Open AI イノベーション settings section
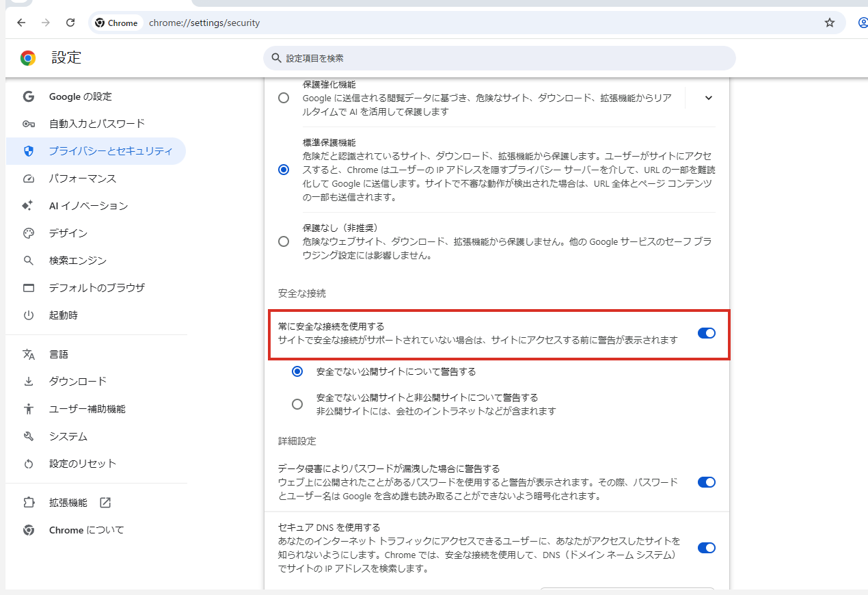 tap(96, 206)
